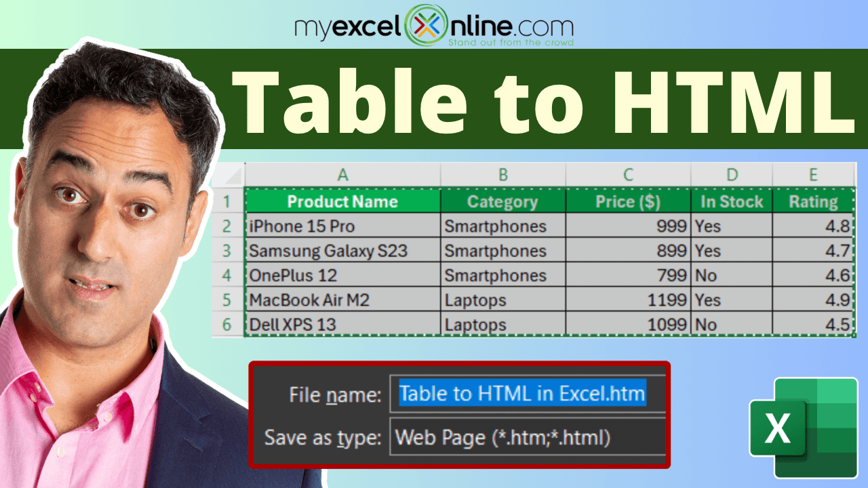Click the In Stock cell for MacBook Air M2
Viewport: 868px width, 488px height.
pyautogui.click(x=732, y=300)
